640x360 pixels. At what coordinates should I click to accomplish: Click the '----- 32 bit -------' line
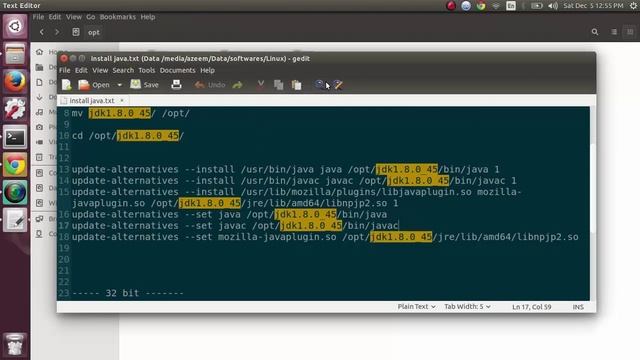point(128,293)
